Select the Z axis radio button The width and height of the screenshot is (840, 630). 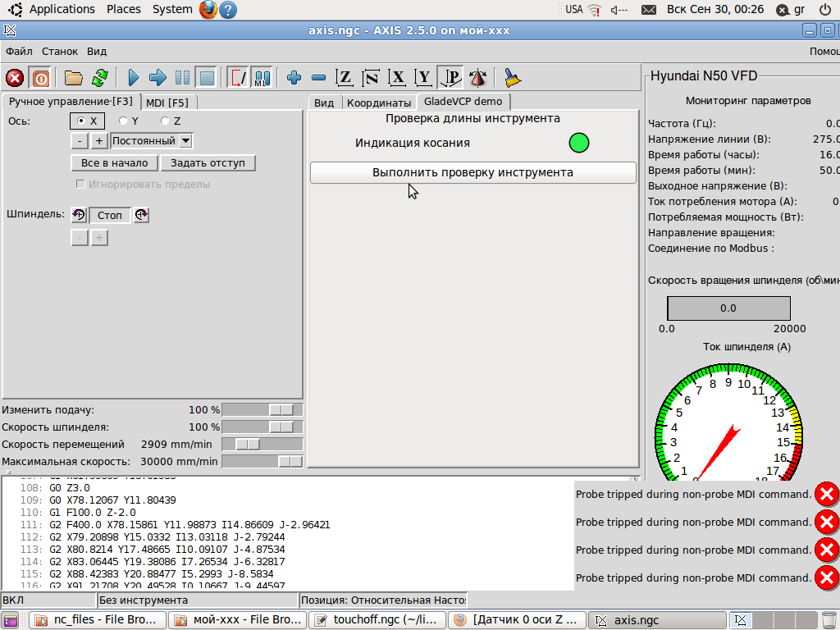pyautogui.click(x=165, y=121)
